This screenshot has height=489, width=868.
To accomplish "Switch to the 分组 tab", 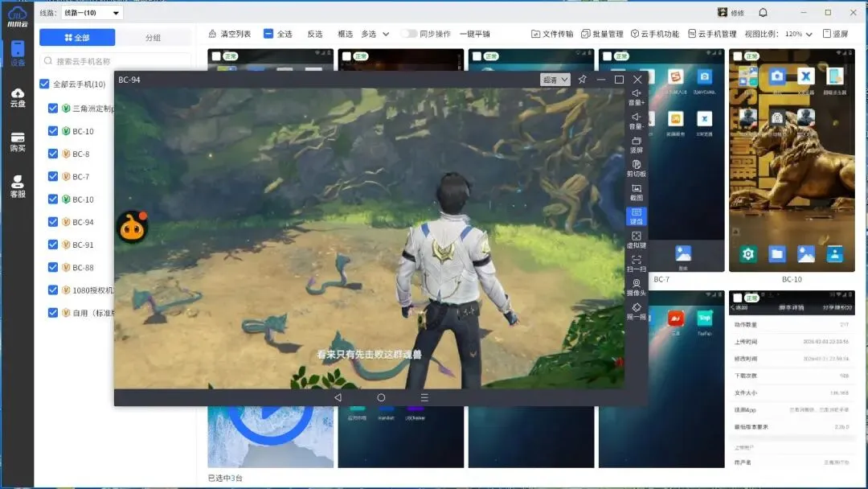I will click(153, 37).
